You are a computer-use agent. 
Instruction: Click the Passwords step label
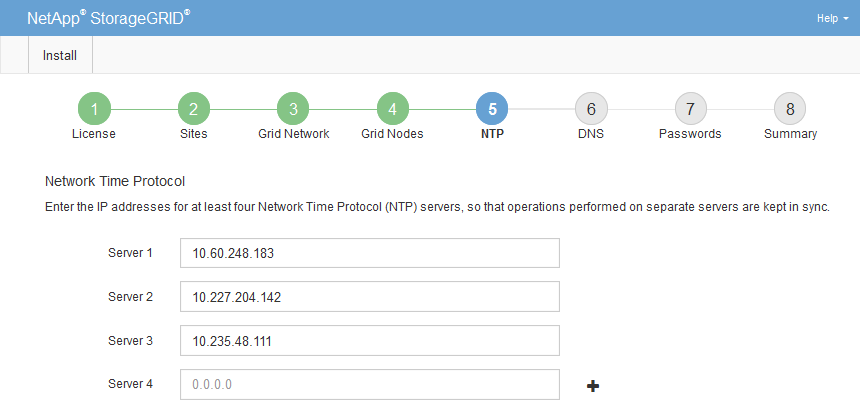(690, 133)
